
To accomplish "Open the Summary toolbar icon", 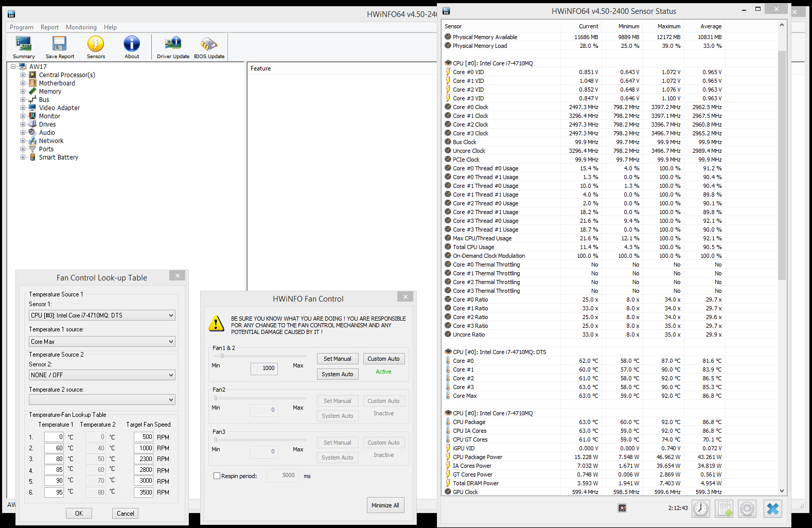I will tap(24, 47).
